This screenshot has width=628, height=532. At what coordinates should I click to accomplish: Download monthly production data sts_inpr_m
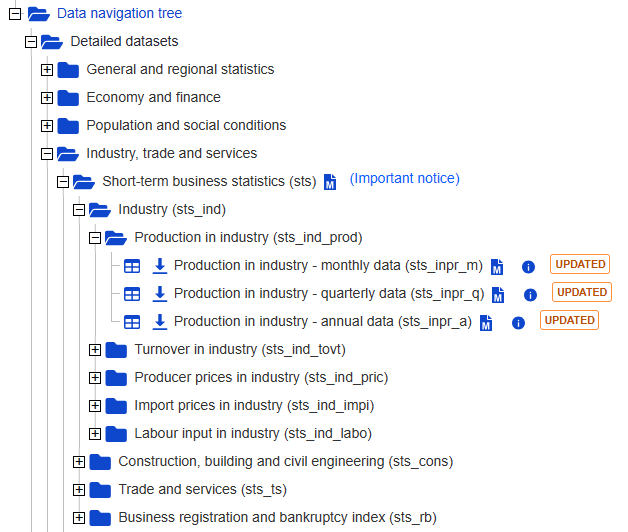tap(160, 266)
